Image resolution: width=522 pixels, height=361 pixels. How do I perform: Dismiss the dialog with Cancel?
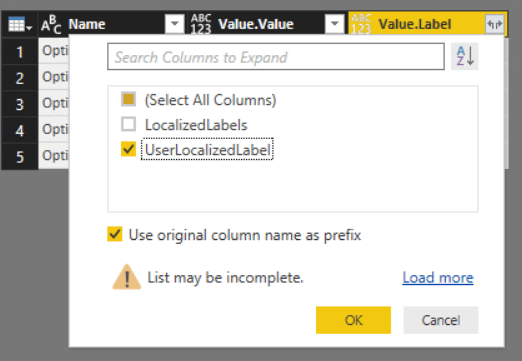tap(441, 320)
